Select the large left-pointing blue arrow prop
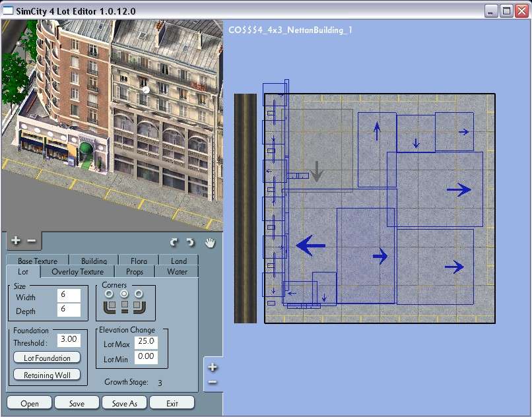Viewport: 532px width, 417px height. point(310,245)
